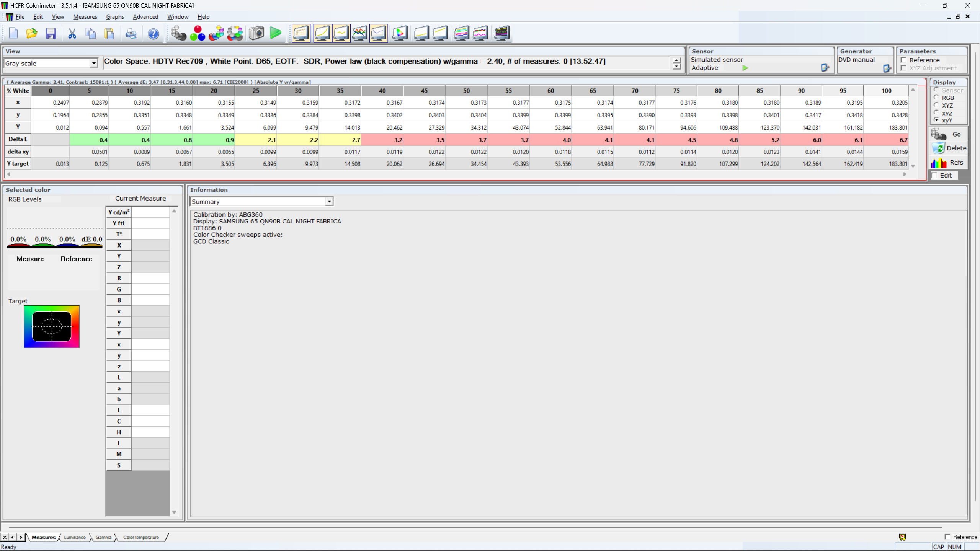Viewport: 980px width, 551px height.
Task: Open the CIE diagram view icon
Action: point(400,33)
